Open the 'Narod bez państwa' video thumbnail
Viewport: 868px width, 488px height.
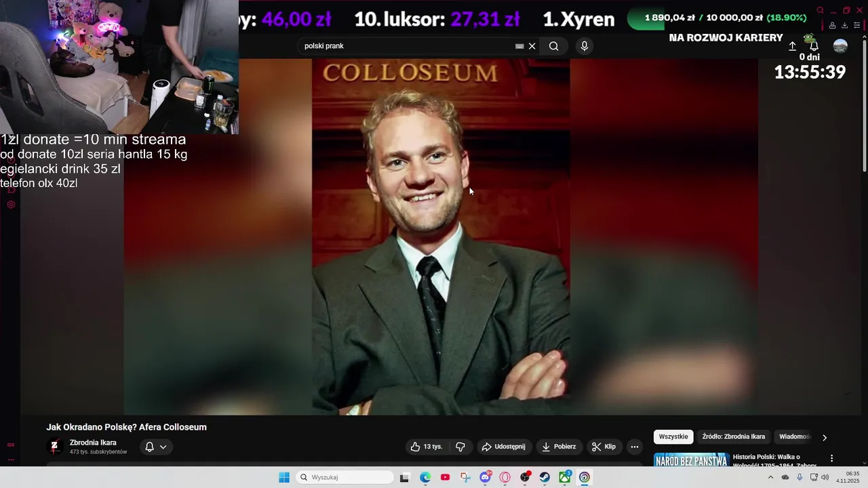point(691,460)
